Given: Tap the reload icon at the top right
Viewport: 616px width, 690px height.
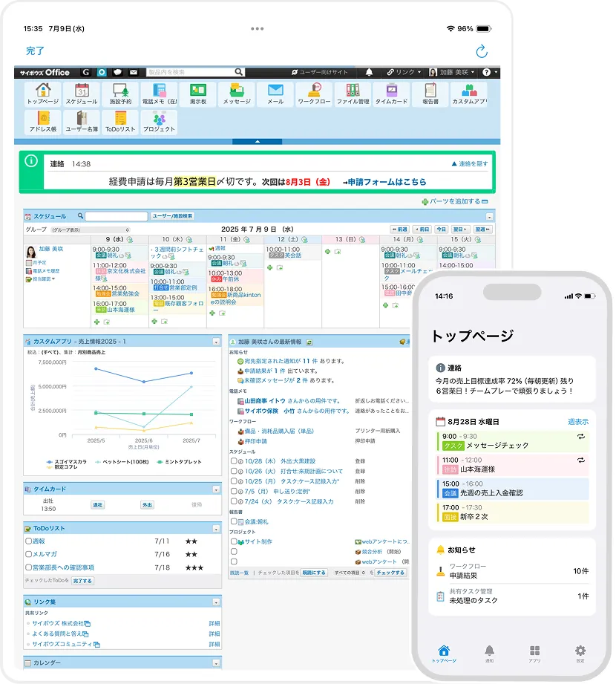Looking at the screenshot, I should click(482, 51).
